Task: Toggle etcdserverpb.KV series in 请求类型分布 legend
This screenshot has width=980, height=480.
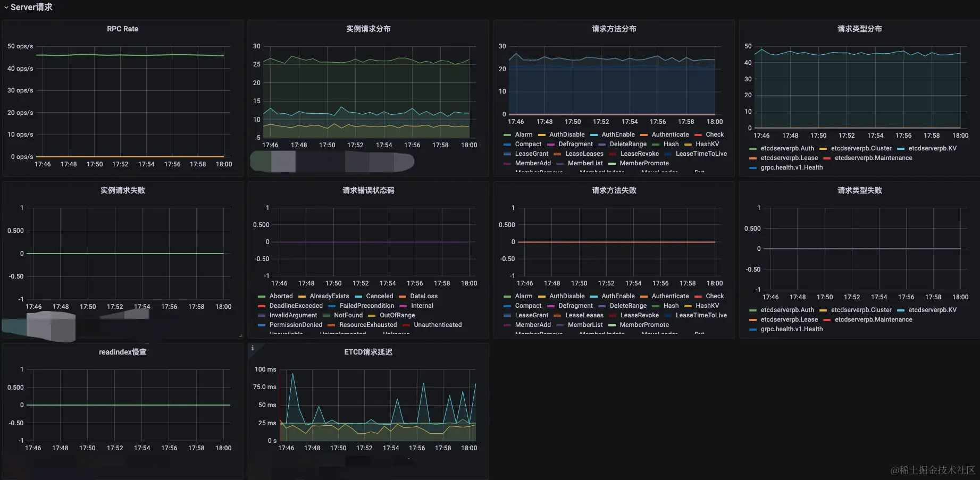Action: point(932,148)
